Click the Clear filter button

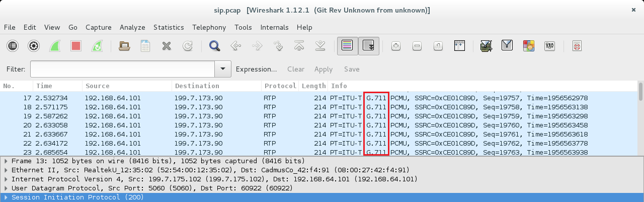click(x=296, y=69)
